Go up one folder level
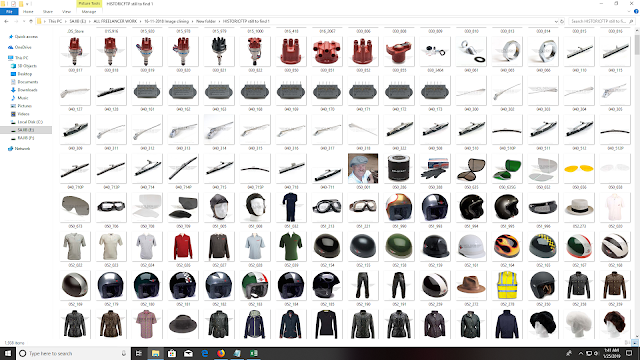 [x=31, y=21]
